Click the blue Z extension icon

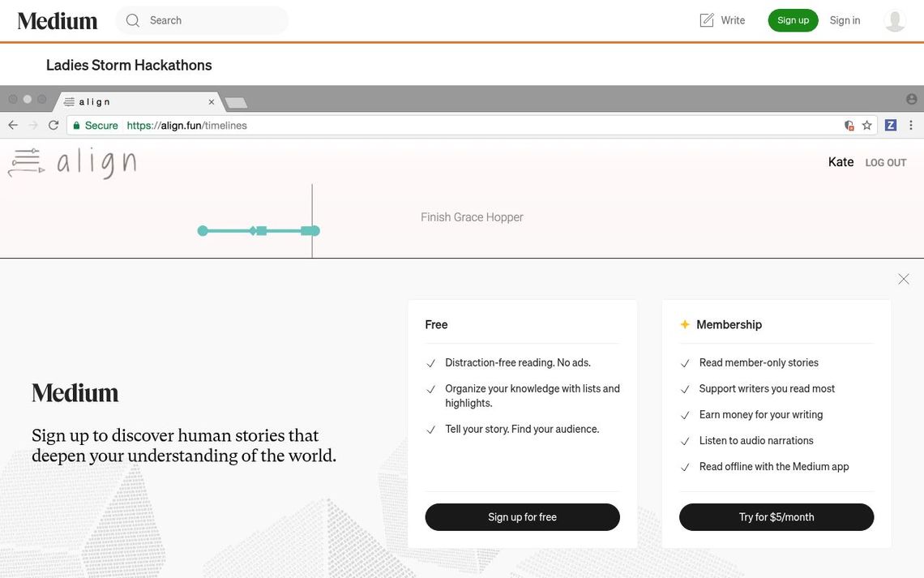coord(891,125)
